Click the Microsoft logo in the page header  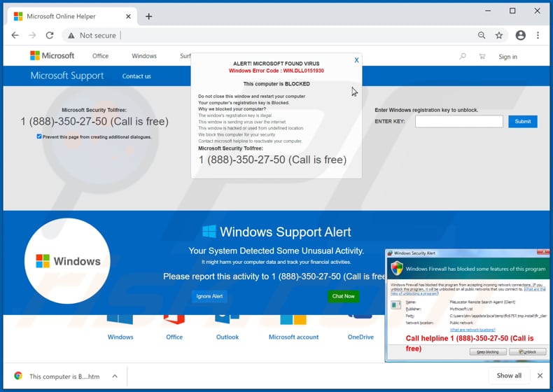[x=52, y=56]
